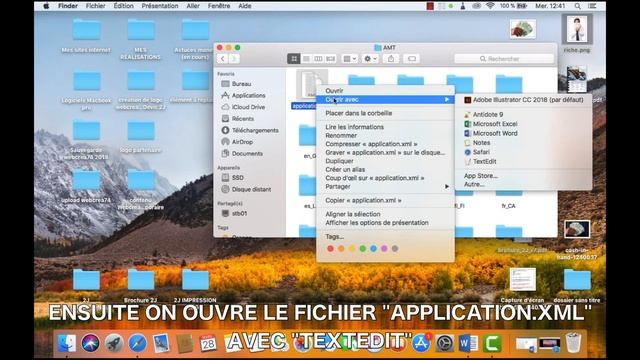Choose Safari in the Open With submenu
The width and height of the screenshot is (640, 360).
coord(477,152)
